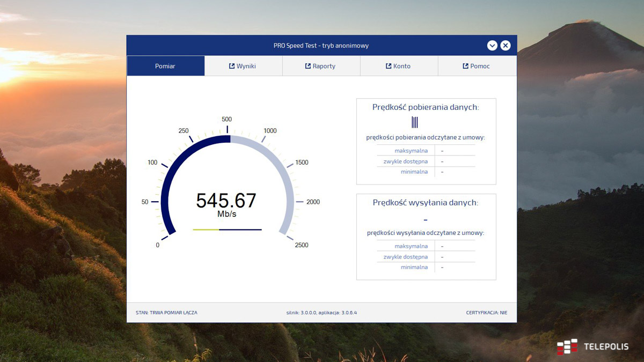Click the external-link icon beside Pomoc
The width and height of the screenshot is (644, 362).
pyautogui.click(x=466, y=66)
